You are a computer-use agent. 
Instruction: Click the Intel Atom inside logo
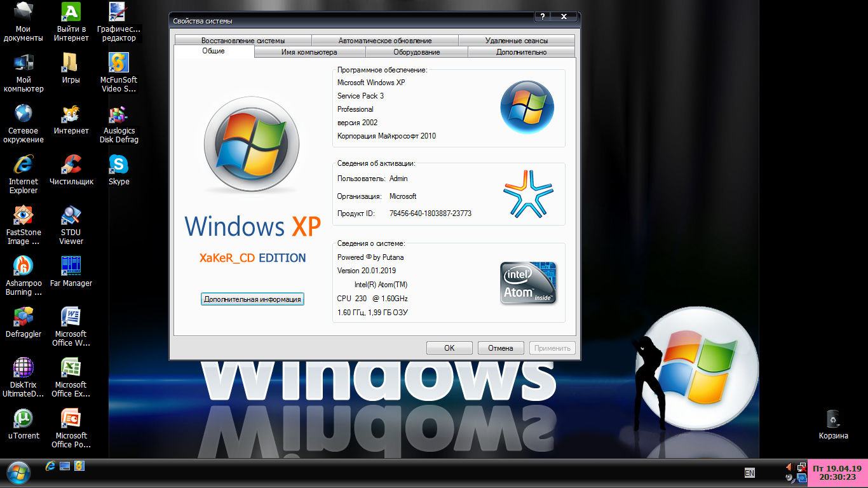click(529, 283)
